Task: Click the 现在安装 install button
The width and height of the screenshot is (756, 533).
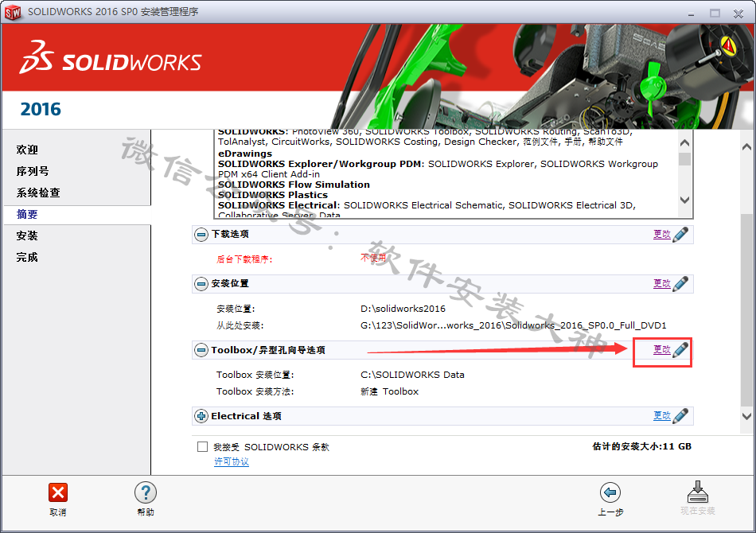Action: 698,498
